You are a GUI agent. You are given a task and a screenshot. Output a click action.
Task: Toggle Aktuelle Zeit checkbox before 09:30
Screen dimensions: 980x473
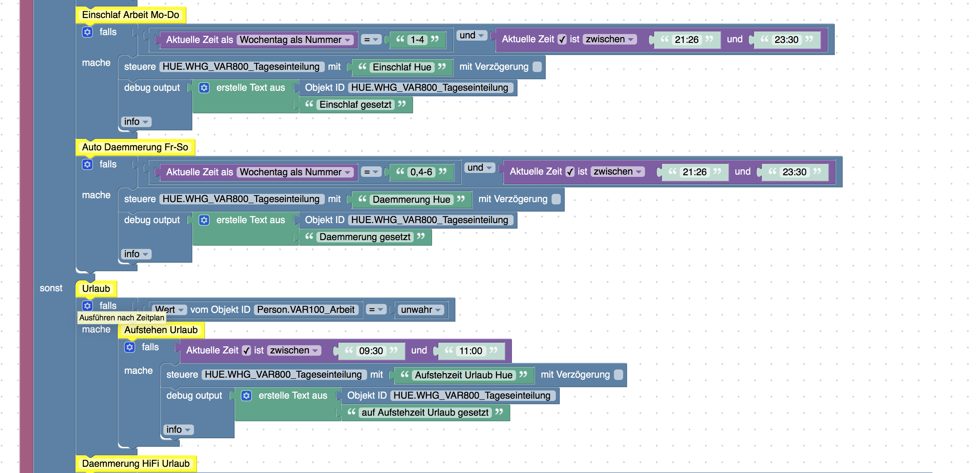click(247, 350)
